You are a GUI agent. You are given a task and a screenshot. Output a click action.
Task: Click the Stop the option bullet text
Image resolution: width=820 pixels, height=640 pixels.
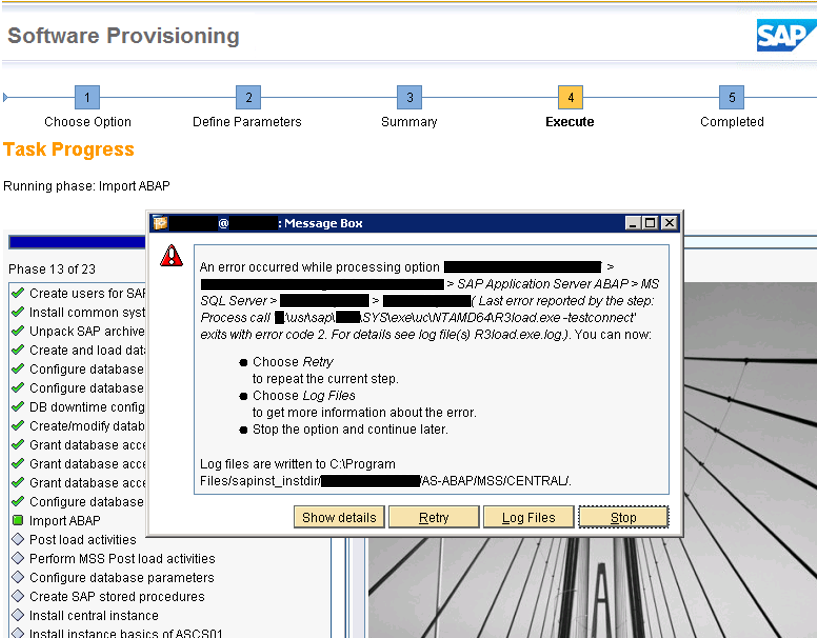point(350,429)
